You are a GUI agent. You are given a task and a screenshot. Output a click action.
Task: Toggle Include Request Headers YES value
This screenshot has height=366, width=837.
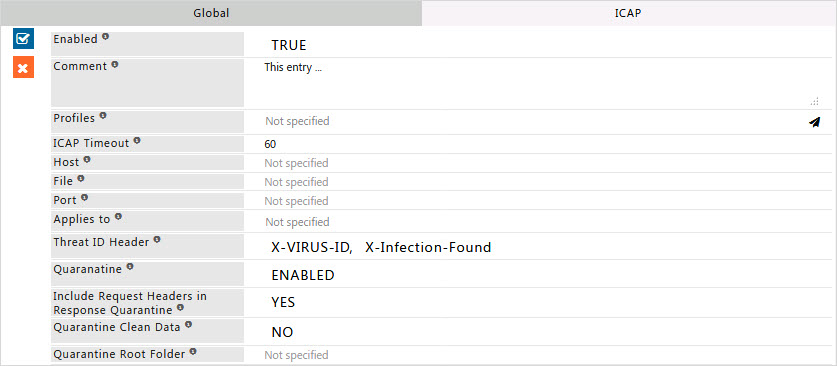283,303
